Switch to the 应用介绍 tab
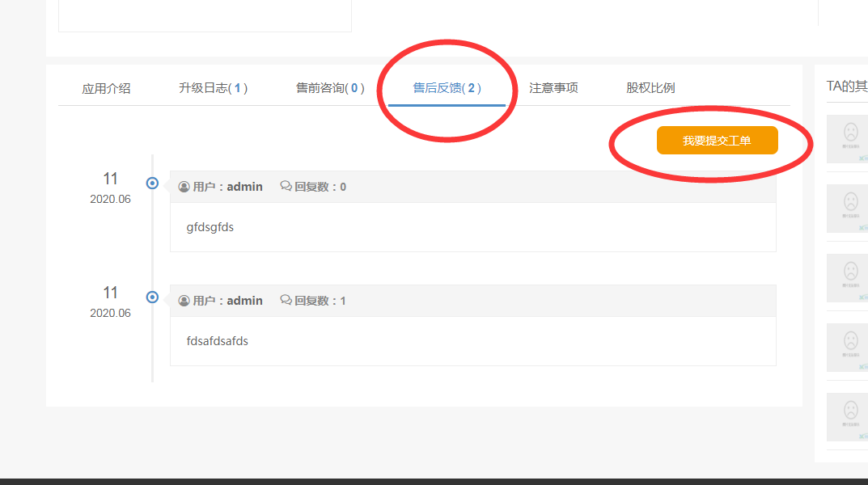 coord(106,88)
